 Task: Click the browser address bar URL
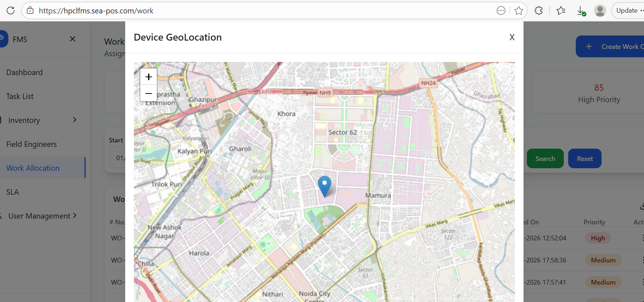(96, 11)
